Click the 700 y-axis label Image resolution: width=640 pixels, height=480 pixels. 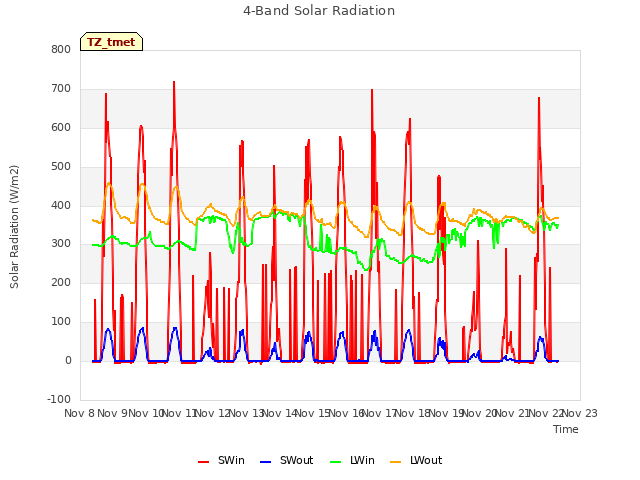tap(61, 89)
